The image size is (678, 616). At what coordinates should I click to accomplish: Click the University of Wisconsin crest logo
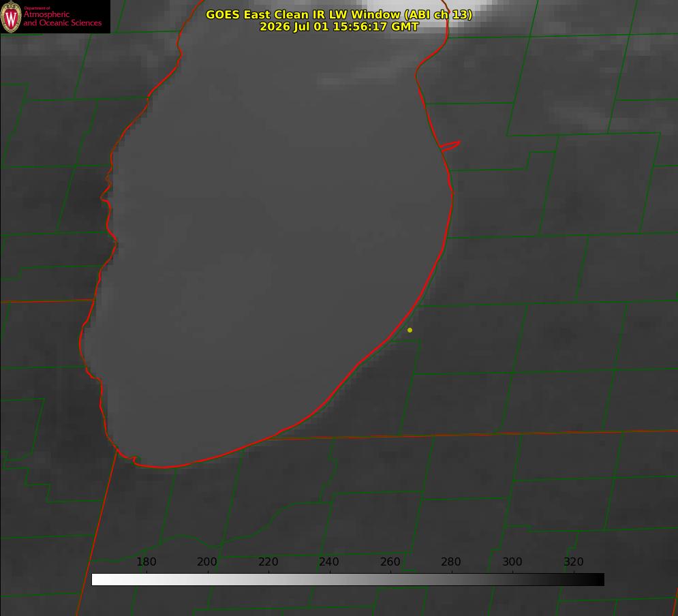pos(11,16)
